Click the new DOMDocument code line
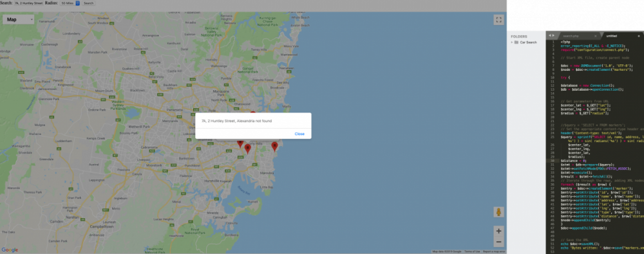The width and height of the screenshot is (644, 254). point(597,66)
